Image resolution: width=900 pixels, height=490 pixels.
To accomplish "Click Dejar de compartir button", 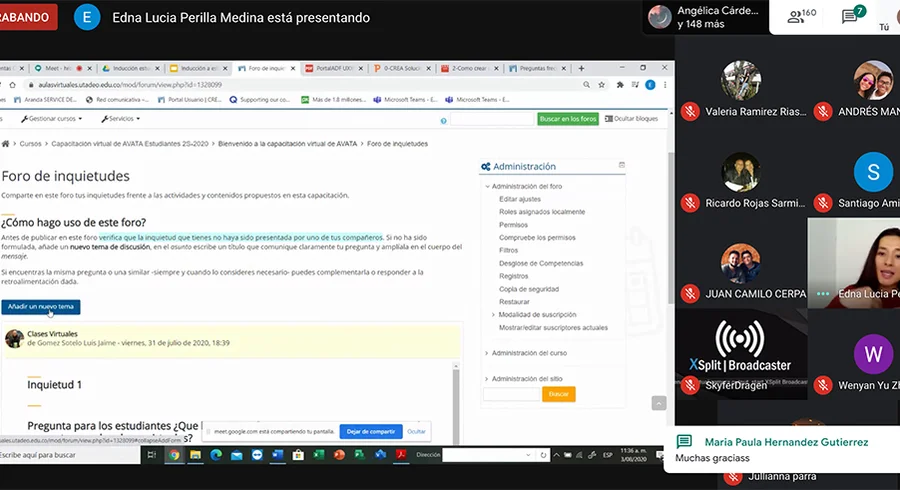I will point(371,431).
